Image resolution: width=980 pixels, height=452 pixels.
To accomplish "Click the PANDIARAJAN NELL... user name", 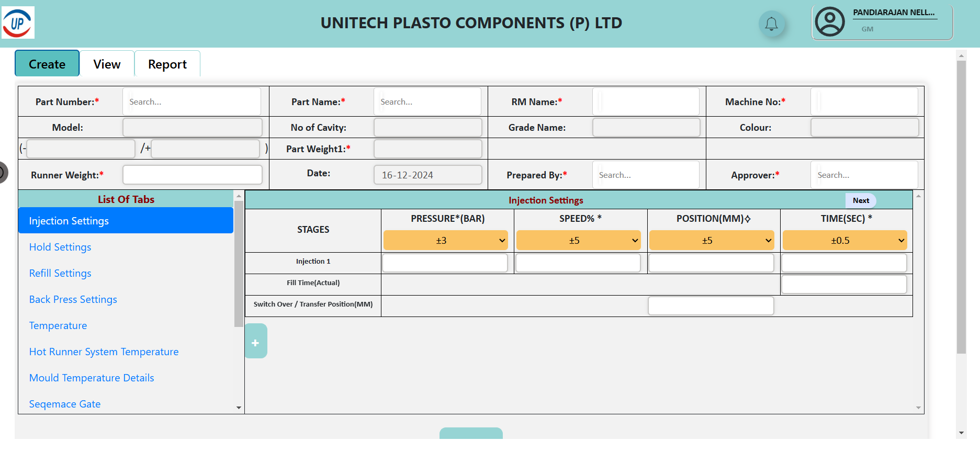I will click(x=894, y=13).
